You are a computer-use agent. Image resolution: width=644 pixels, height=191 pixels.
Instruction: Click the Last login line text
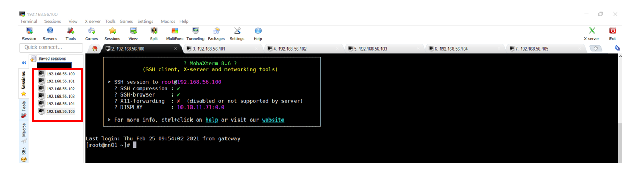click(x=163, y=139)
